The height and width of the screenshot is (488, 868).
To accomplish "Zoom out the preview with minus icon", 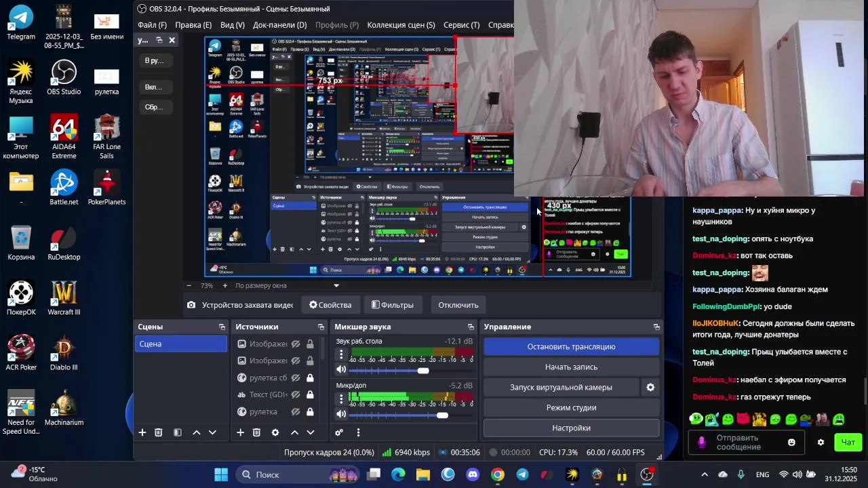I will [x=189, y=285].
